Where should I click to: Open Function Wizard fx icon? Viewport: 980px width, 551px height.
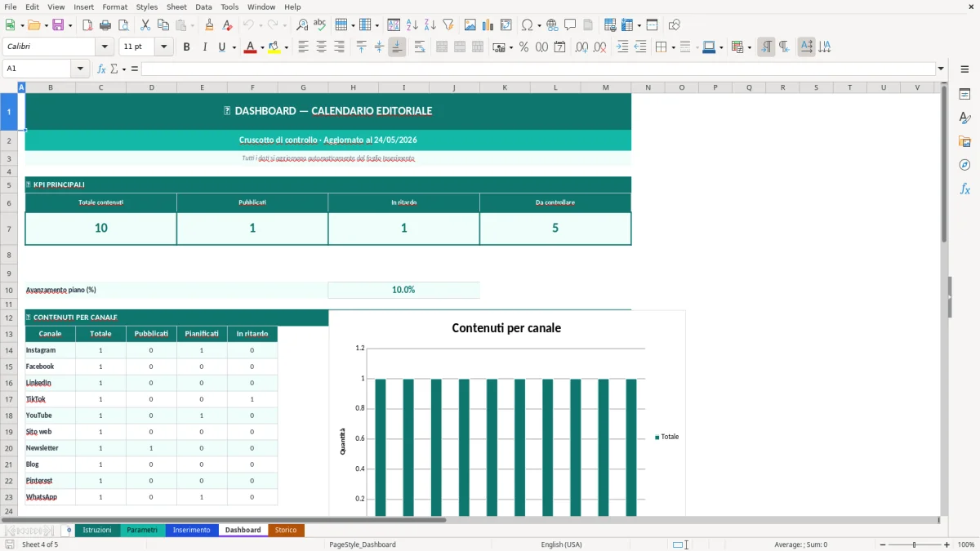(x=101, y=69)
